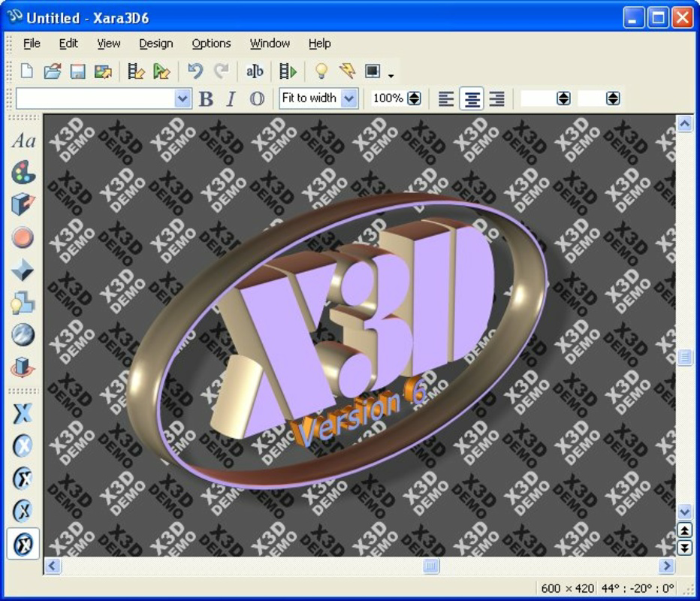This screenshot has height=601, width=700.
Task: Open Texture options globe tool
Action: pos(23,335)
